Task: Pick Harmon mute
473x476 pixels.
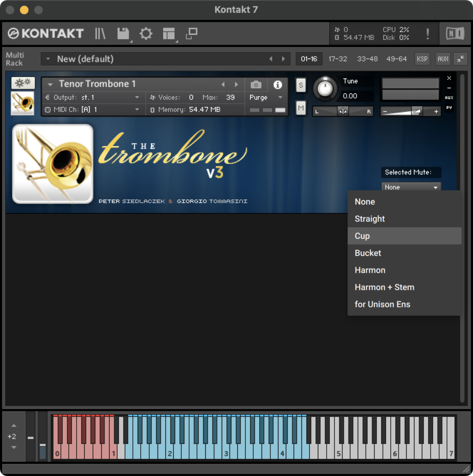Action: (x=404, y=270)
